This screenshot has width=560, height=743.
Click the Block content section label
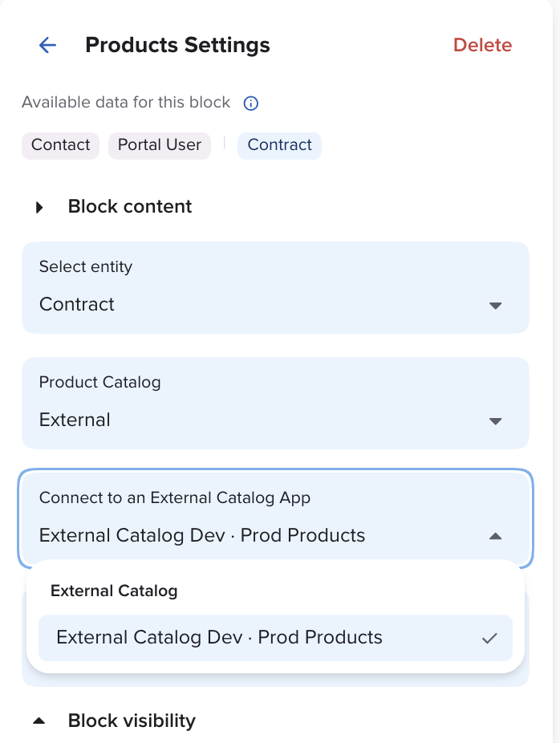tap(130, 207)
